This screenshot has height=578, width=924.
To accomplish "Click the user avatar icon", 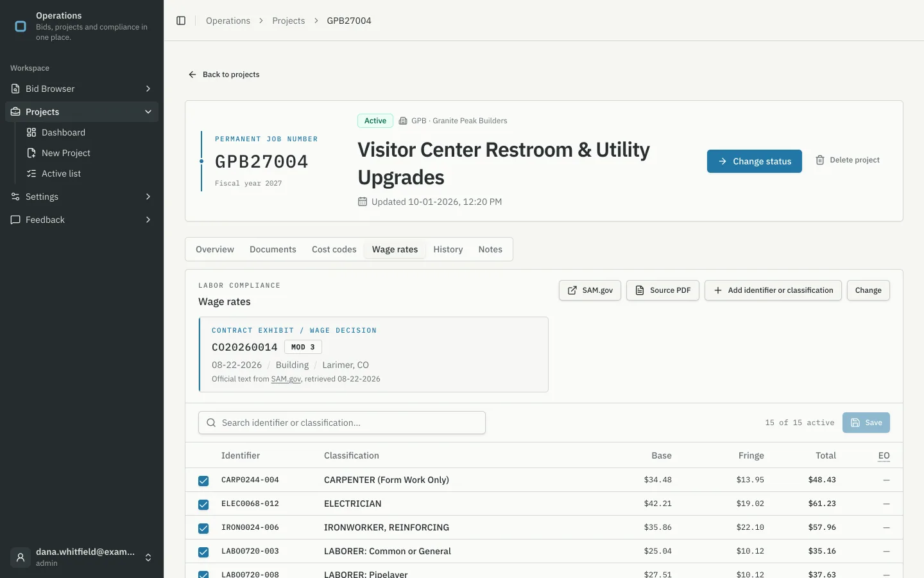I will [21, 557].
